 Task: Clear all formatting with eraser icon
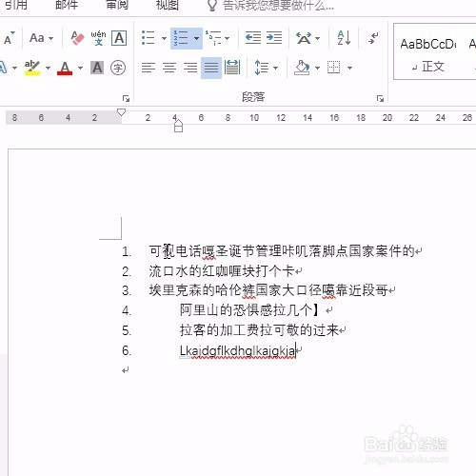point(77,38)
